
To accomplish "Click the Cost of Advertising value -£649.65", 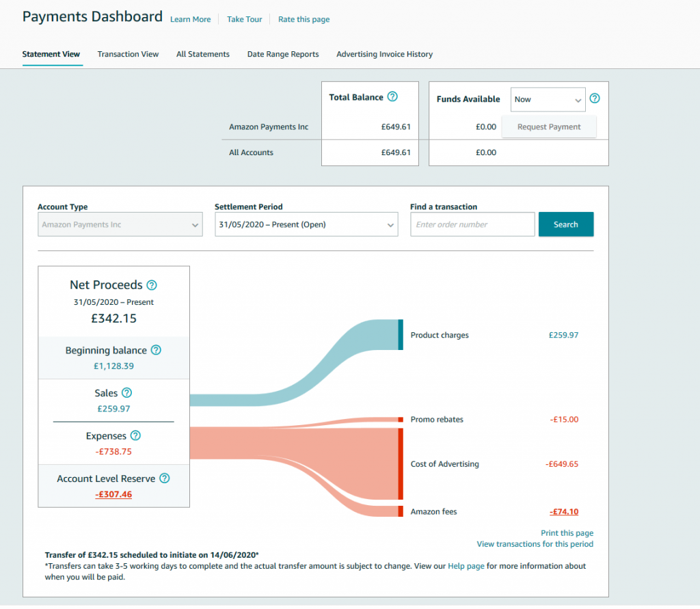I will pos(562,464).
